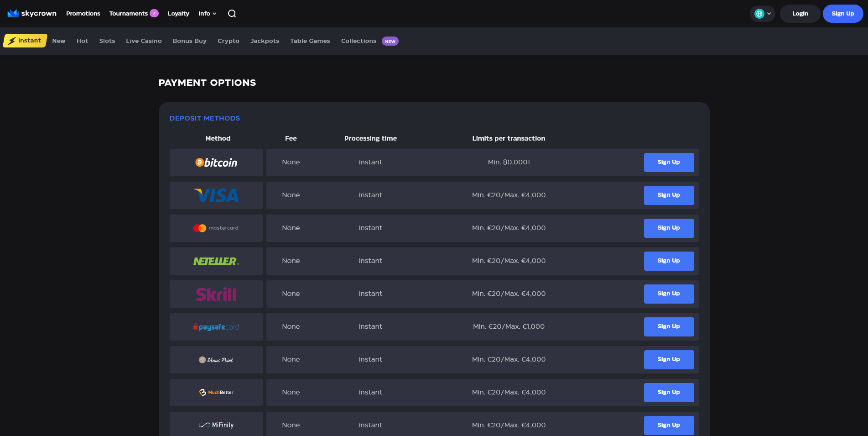Click the MuchBetter logo
868x436 pixels.
(216, 393)
